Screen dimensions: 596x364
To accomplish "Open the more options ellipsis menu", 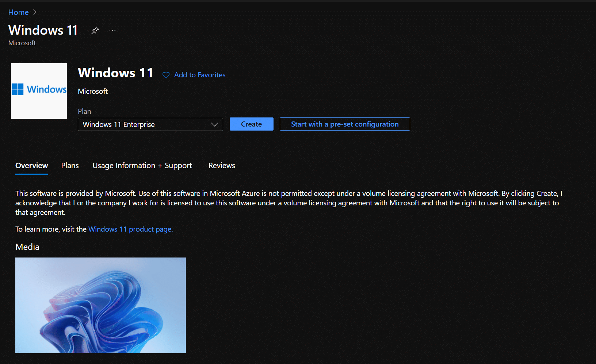I will tap(112, 30).
